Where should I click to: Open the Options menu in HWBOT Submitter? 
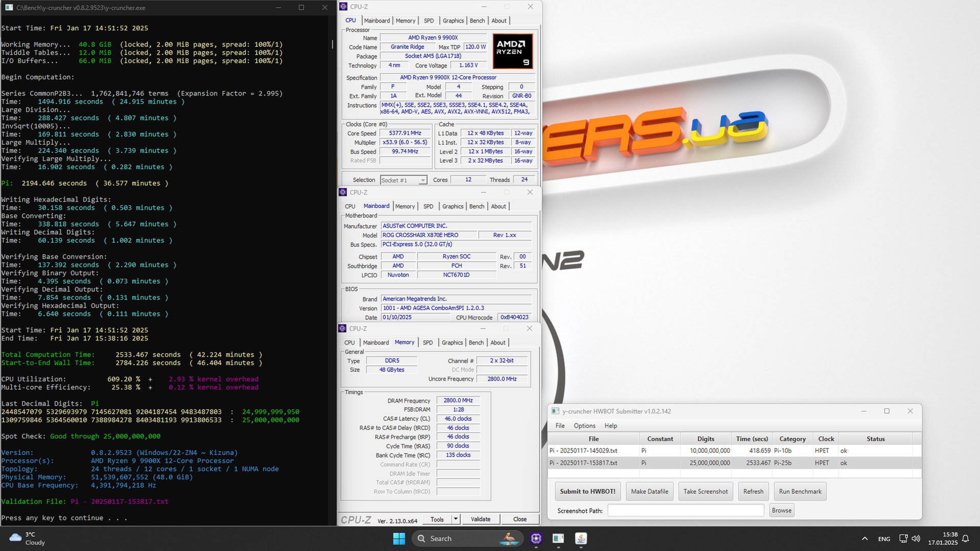584,425
